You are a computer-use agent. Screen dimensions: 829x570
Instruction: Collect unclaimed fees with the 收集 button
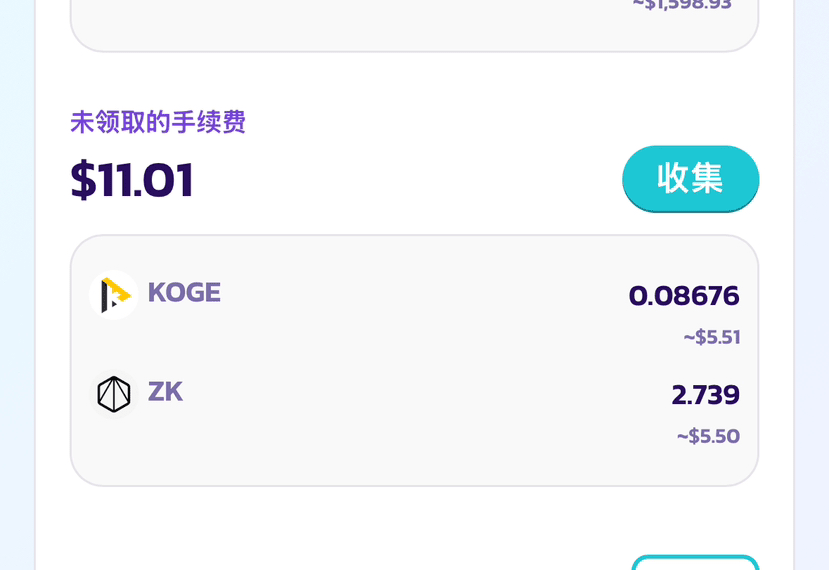690,179
